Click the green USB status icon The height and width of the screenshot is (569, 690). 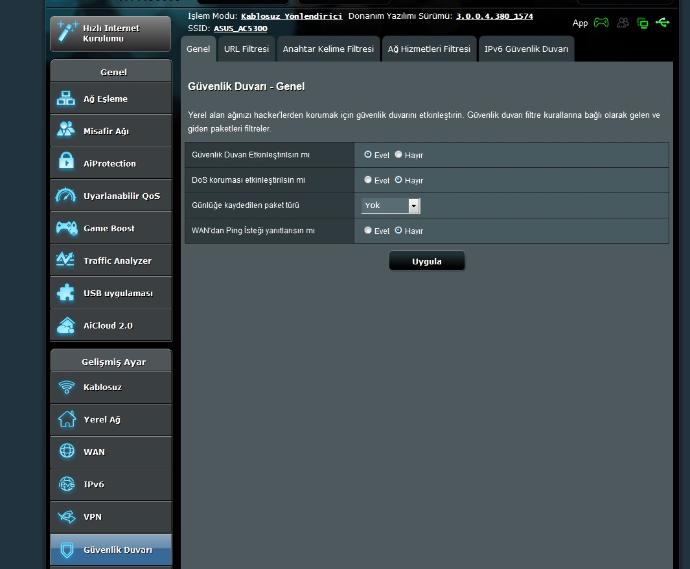coord(663,22)
